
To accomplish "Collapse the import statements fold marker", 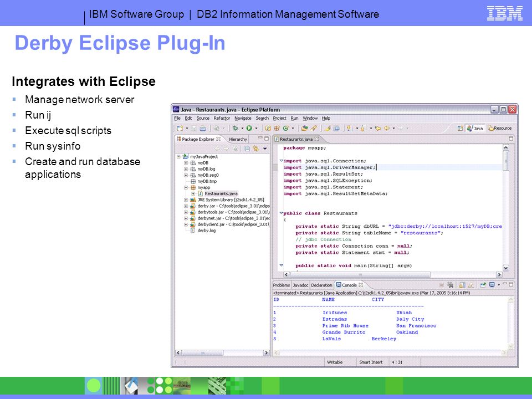I will click(281, 161).
